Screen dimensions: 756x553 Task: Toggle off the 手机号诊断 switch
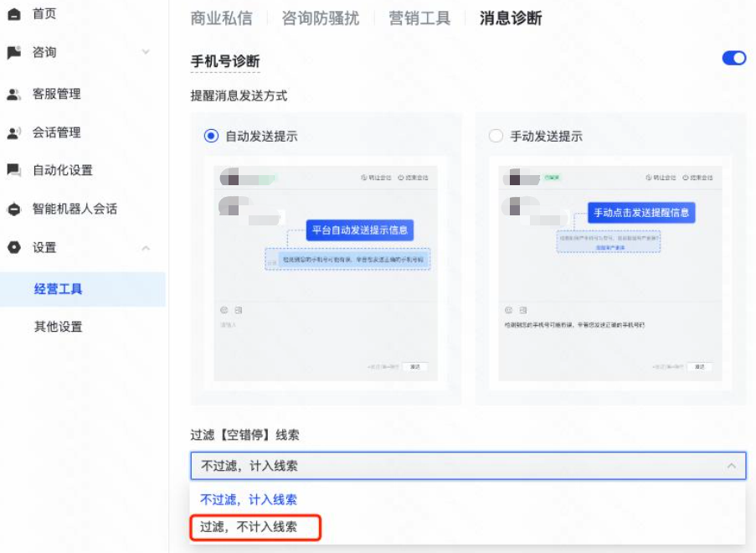click(x=732, y=58)
